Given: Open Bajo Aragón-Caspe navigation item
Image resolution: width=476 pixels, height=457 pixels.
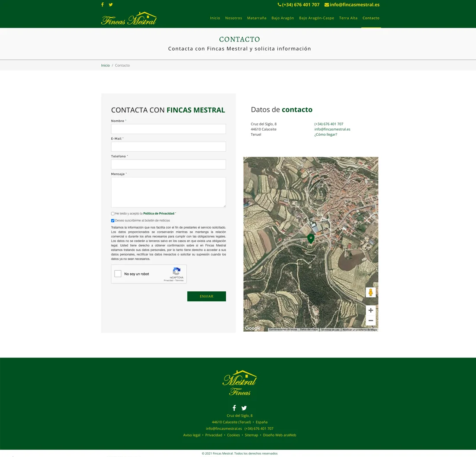Looking at the screenshot, I should pos(316,18).
